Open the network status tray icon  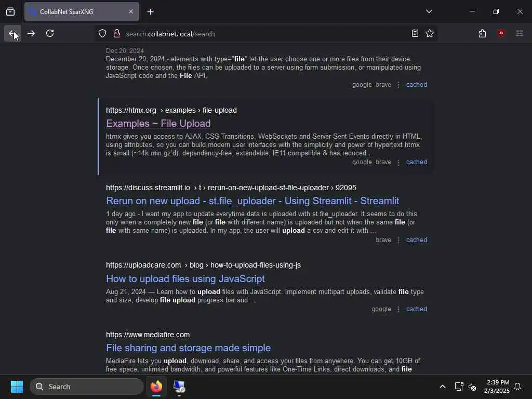(459, 387)
